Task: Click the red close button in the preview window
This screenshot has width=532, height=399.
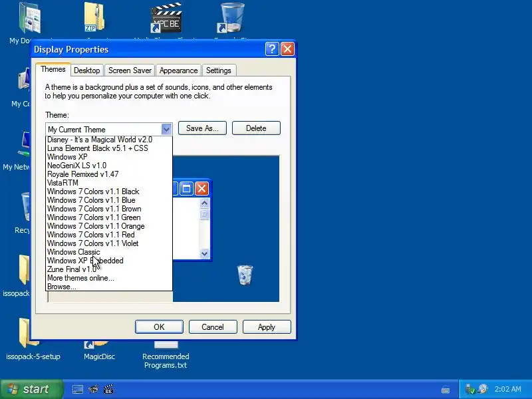Action: [x=202, y=188]
